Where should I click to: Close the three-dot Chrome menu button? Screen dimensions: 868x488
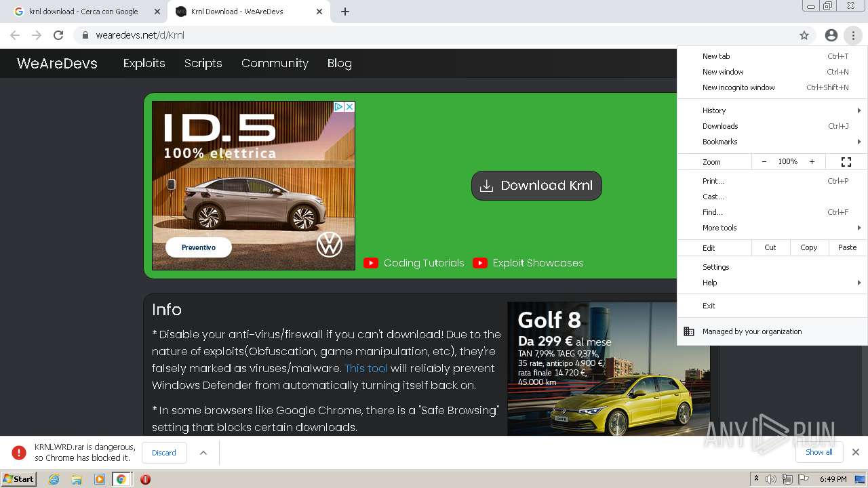coord(853,35)
